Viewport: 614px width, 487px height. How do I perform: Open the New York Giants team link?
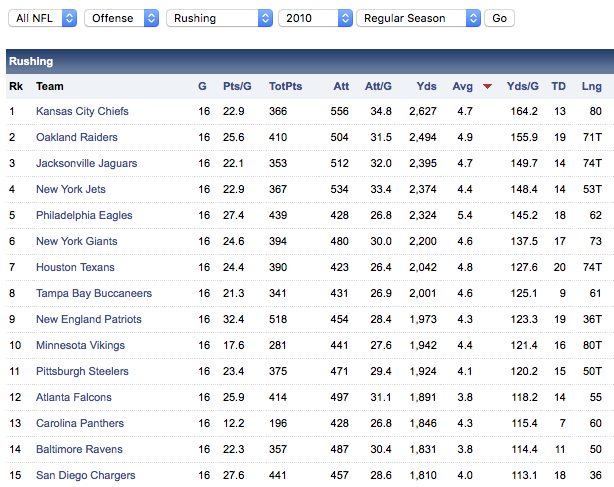point(77,241)
